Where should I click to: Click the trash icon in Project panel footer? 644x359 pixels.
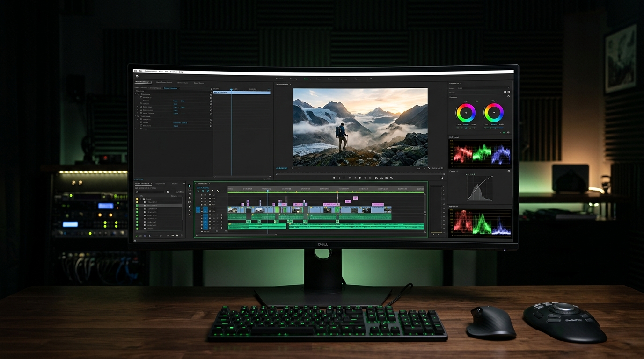tap(182, 235)
